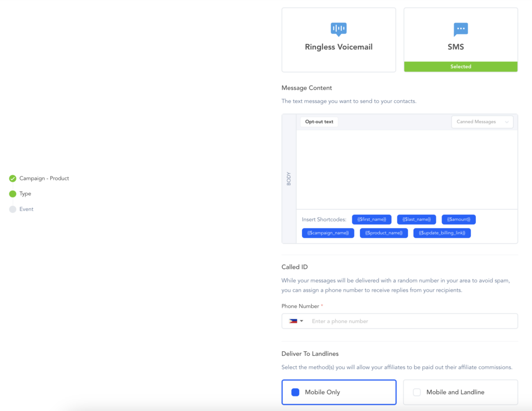
Task: Insert the first_name shortcode
Action: pos(371,219)
